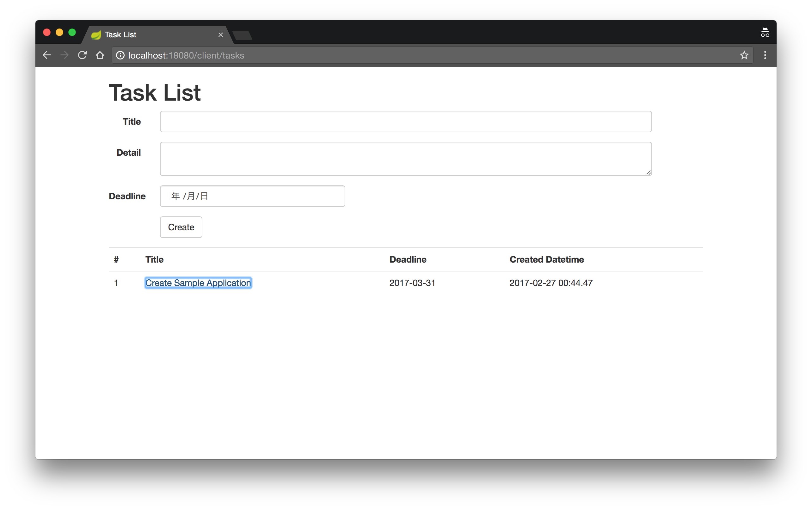Open the Deadline date picker field
Screen dimensions: 812x510
[252, 196]
